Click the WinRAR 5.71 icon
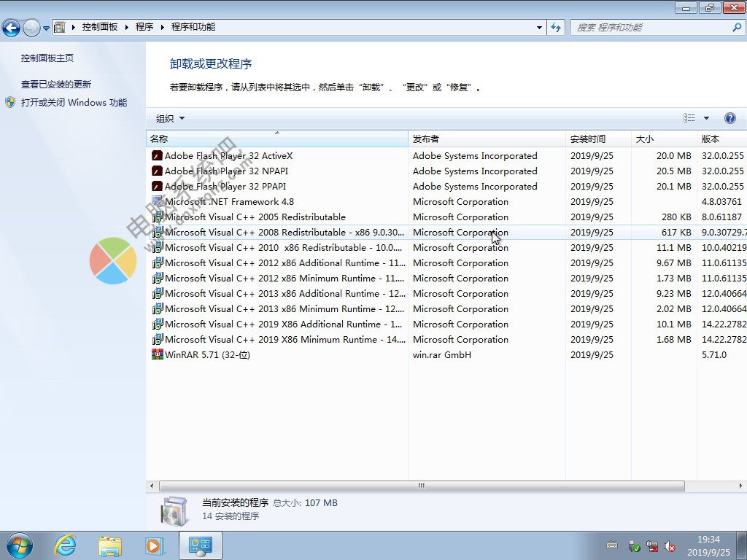Viewport: 747px width, 560px height. pos(158,354)
